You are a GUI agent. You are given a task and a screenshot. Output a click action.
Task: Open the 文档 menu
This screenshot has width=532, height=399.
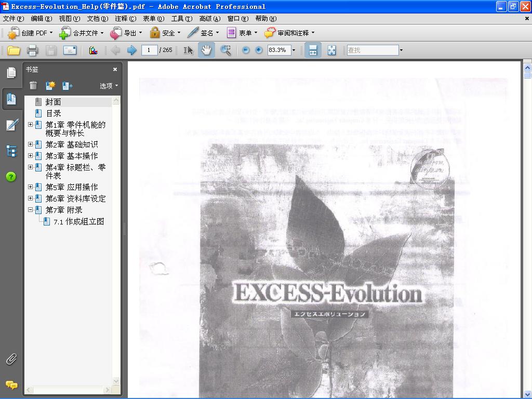pos(98,19)
